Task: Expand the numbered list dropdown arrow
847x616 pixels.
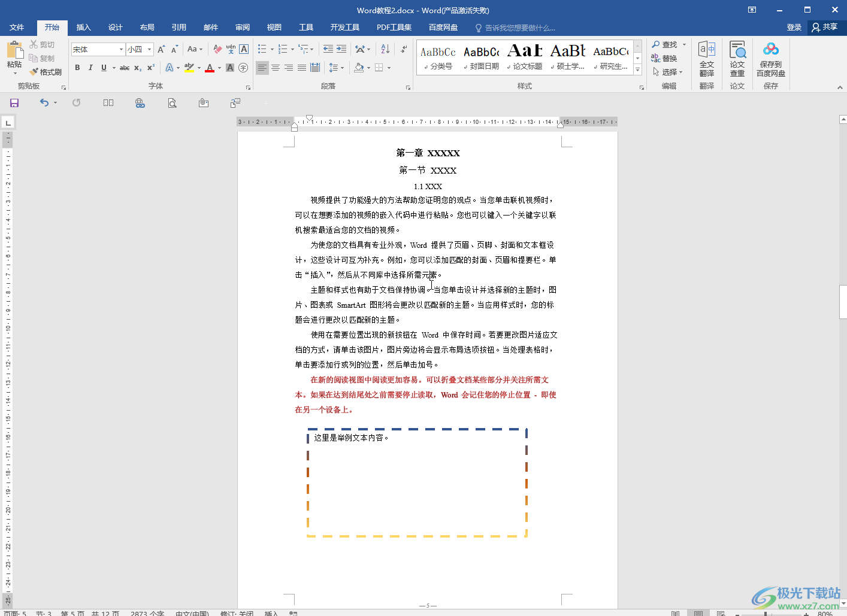Action: [x=292, y=49]
